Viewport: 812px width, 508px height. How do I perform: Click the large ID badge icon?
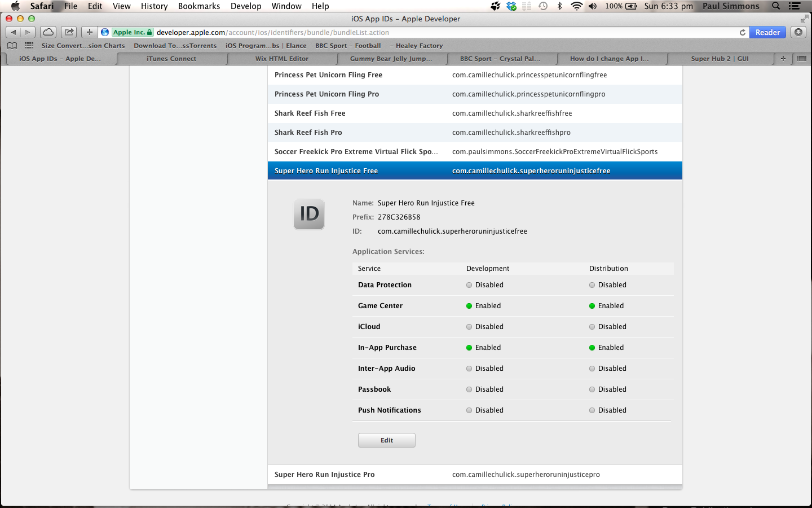tap(309, 214)
